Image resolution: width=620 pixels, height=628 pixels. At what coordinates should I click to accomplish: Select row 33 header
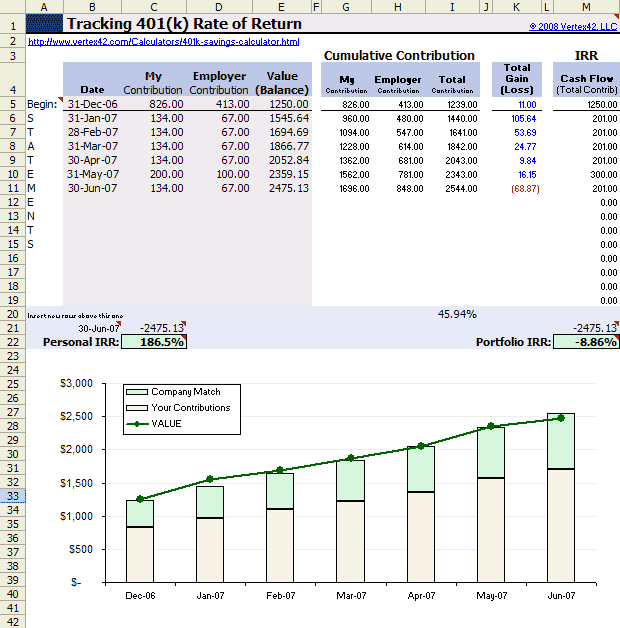[13, 496]
